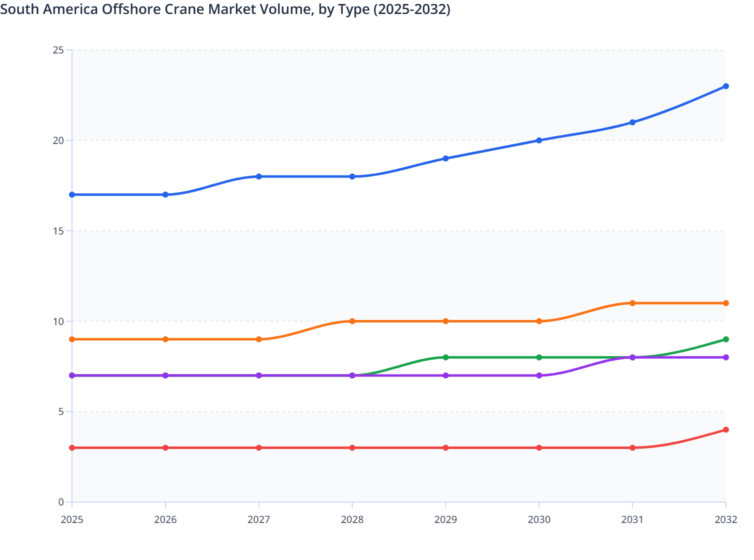This screenshot has width=754, height=560.
Task: Select the green line's 2029 data point
Action: click(445, 357)
